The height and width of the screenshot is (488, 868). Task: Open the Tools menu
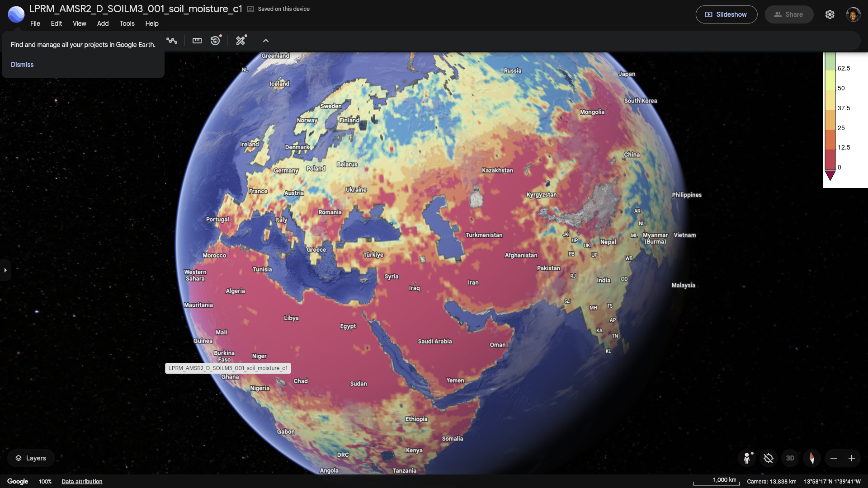127,23
